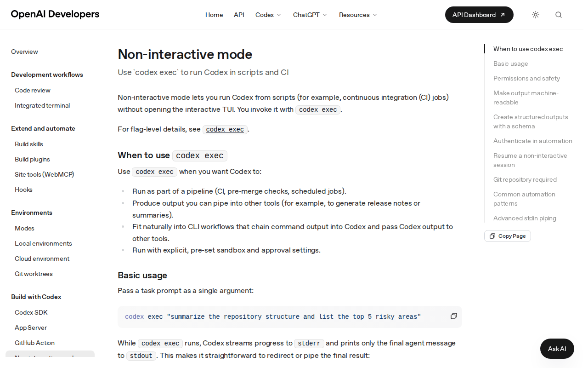
Task: Open Hooks sidebar page
Action: (x=23, y=190)
